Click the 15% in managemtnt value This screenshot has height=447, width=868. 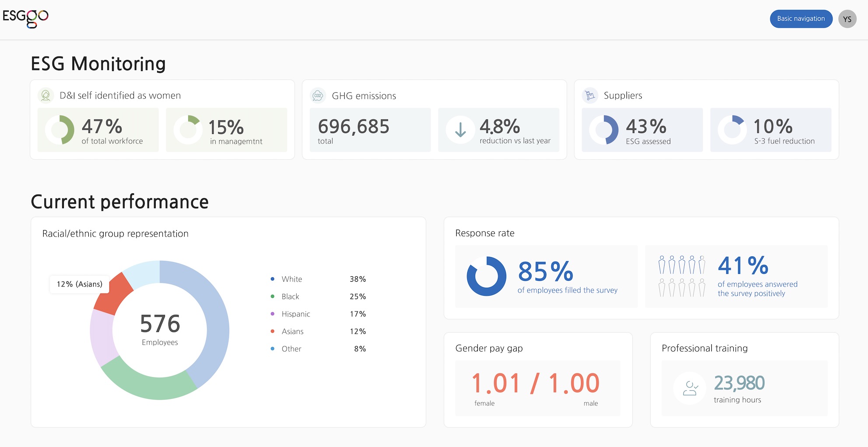(x=226, y=127)
